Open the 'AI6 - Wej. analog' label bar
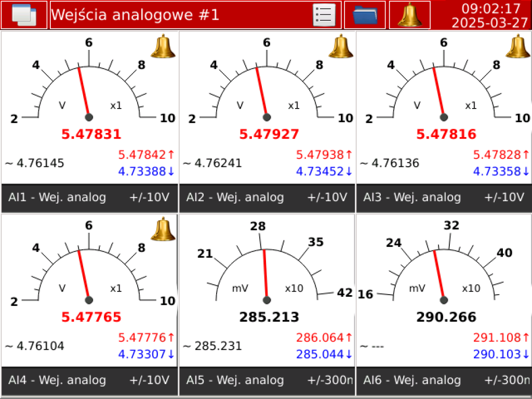This screenshot has width=532, height=399. pos(444,380)
